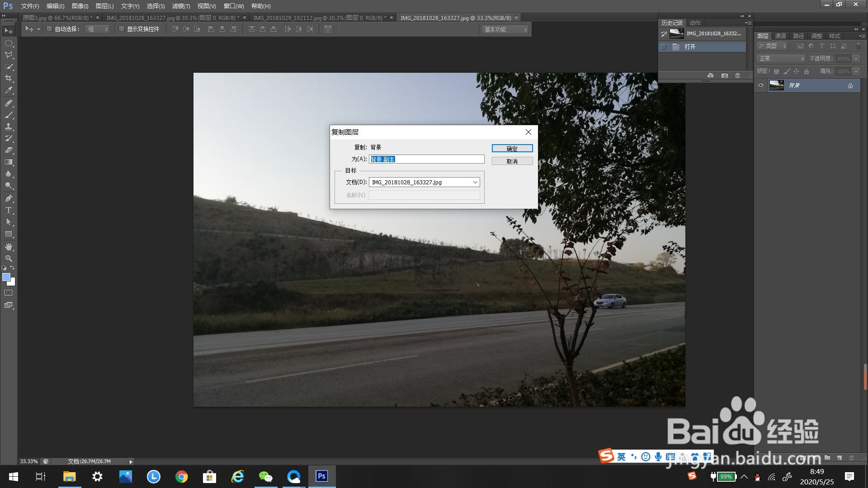This screenshot has width=868, height=488.
Task: Enable the 显示变换控件 checkbox
Action: (122, 29)
